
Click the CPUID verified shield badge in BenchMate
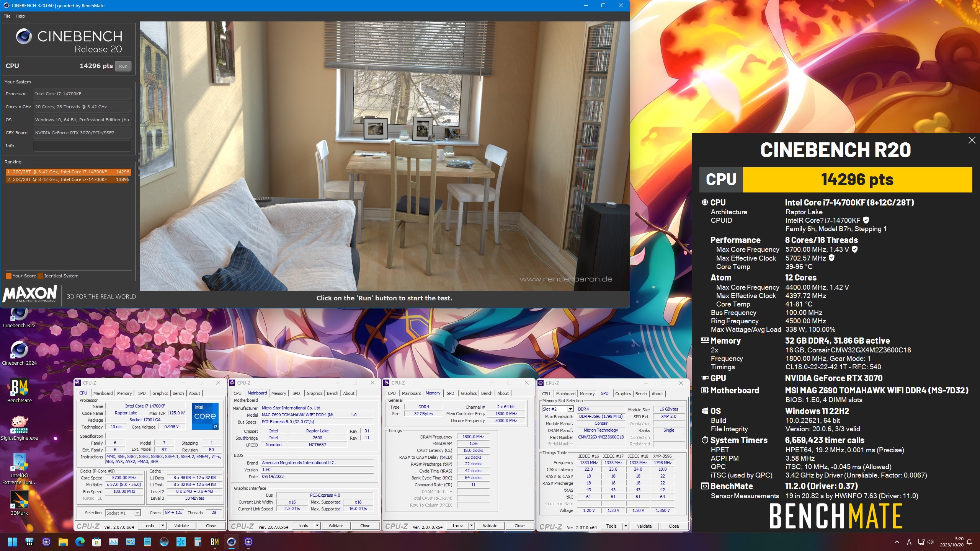pyautogui.click(x=866, y=220)
